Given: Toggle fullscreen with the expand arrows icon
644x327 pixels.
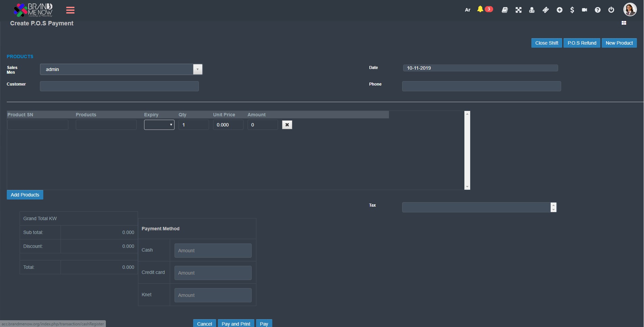Looking at the screenshot, I should click(x=518, y=10).
